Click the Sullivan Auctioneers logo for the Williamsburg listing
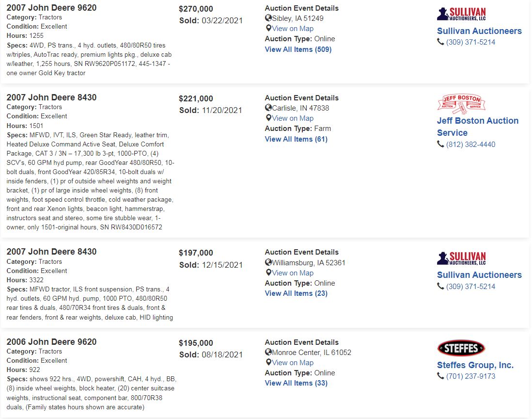The width and height of the screenshot is (532, 419). pos(461,258)
